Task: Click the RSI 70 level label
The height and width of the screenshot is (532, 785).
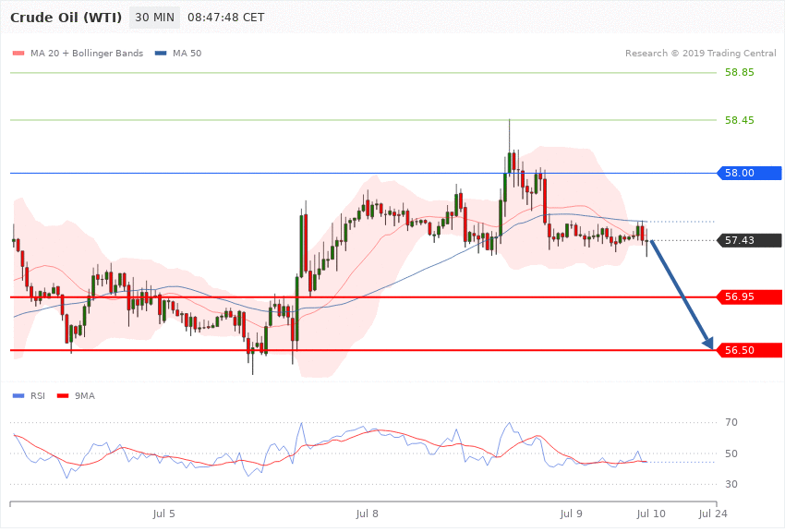Action: pyautogui.click(x=731, y=422)
